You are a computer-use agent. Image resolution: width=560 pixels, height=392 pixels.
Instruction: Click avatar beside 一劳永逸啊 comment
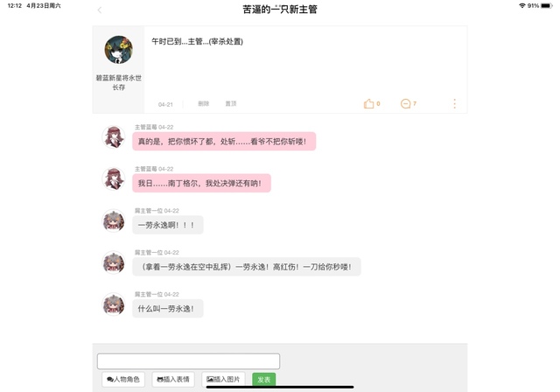click(114, 221)
